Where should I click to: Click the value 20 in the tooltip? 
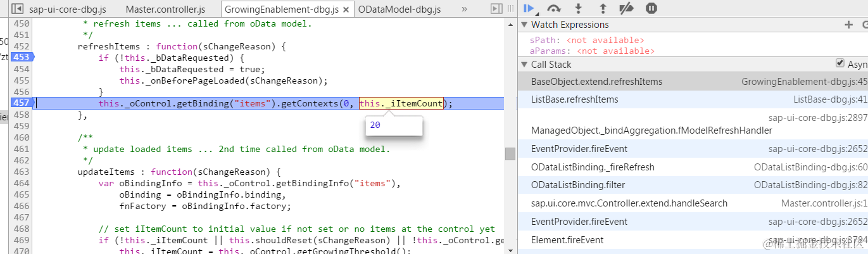click(375, 125)
